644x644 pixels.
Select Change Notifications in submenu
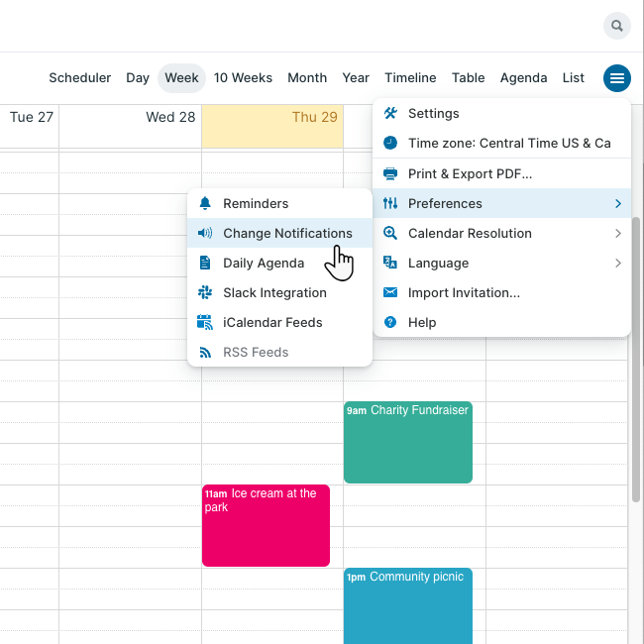[x=279, y=233]
